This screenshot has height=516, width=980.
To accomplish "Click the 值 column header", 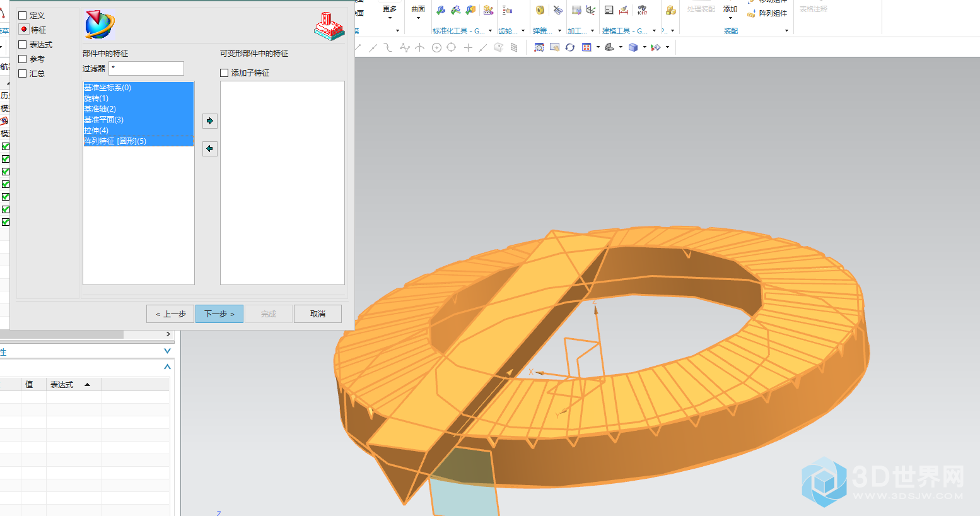I will tap(33, 384).
